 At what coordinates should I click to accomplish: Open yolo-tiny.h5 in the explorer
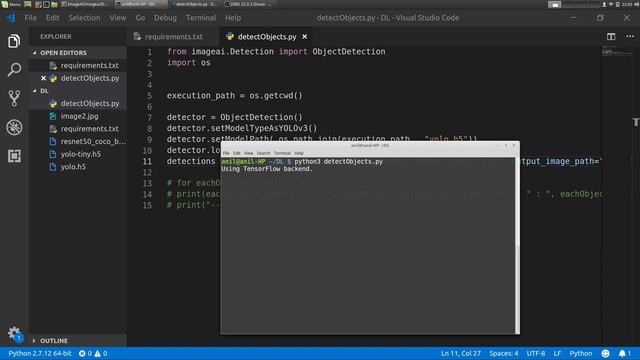pos(80,154)
